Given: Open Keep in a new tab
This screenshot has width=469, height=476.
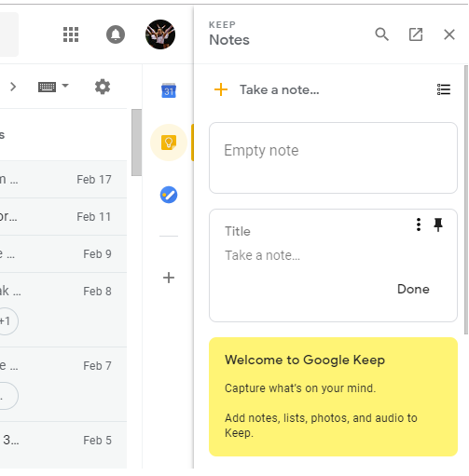Looking at the screenshot, I should 416,34.
